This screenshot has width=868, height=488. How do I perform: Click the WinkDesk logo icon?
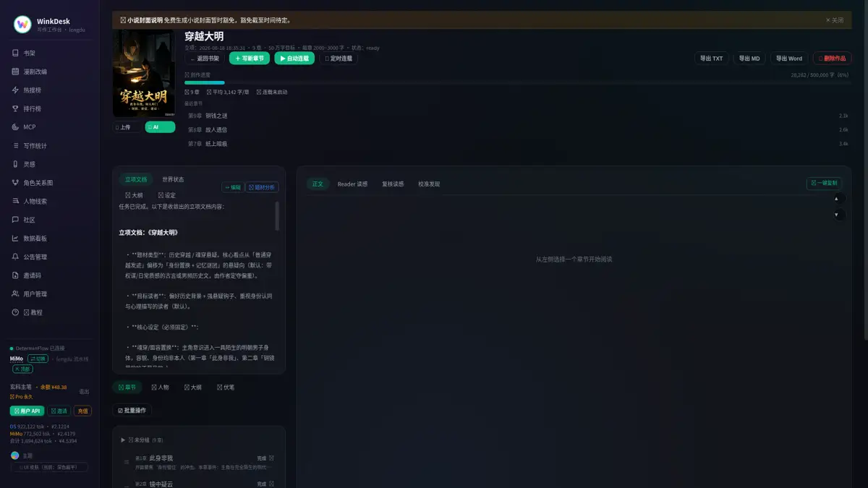[x=22, y=24]
